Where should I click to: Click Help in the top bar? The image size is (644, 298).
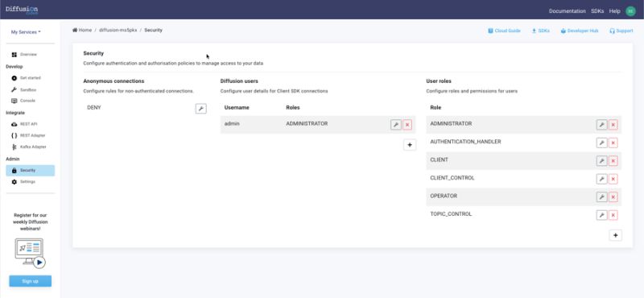click(615, 11)
